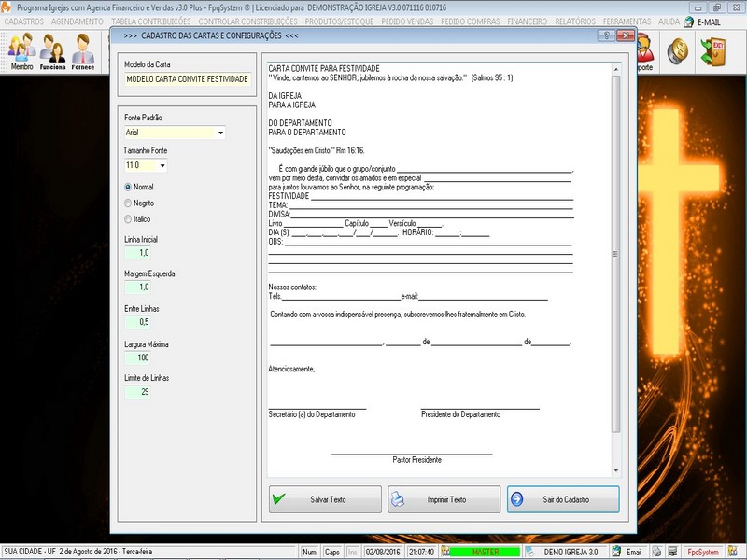Click the MASTER green status indicator
747x560 pixels.
(486, 552)
